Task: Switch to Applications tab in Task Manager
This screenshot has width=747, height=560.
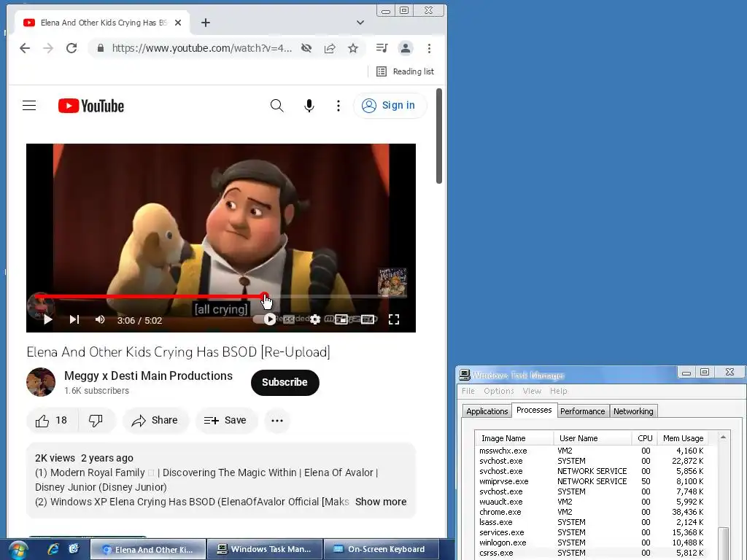Action: click(487, 411)
